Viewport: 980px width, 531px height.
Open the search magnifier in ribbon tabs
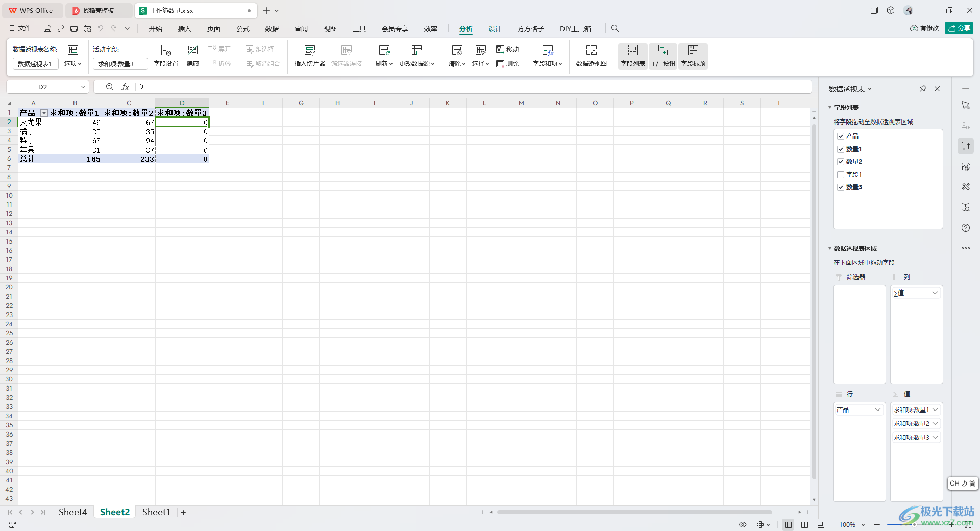[615, 29]
